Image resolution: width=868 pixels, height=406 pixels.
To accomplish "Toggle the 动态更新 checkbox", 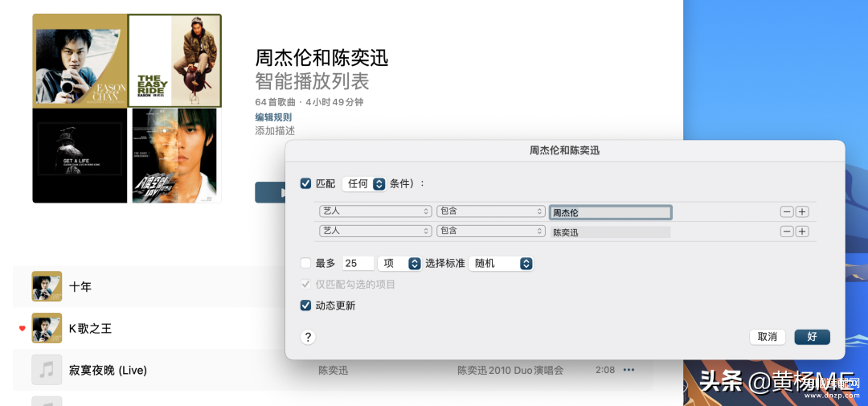I will [x=305, y=306].
